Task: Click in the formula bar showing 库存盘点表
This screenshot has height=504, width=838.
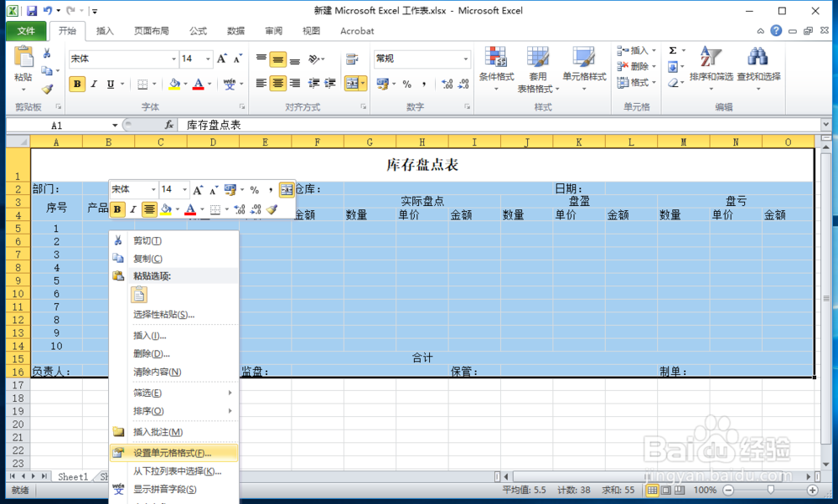Action: point(499,125)
